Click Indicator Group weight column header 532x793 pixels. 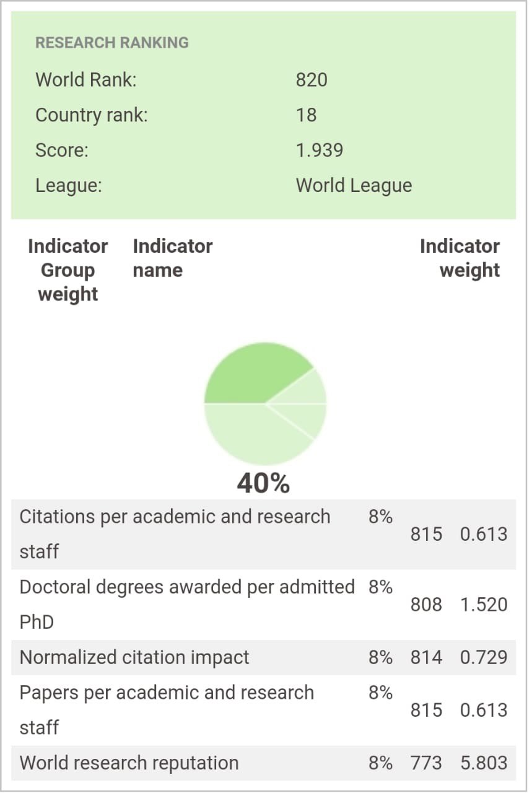pyautogui.click(x=68, y=270)
